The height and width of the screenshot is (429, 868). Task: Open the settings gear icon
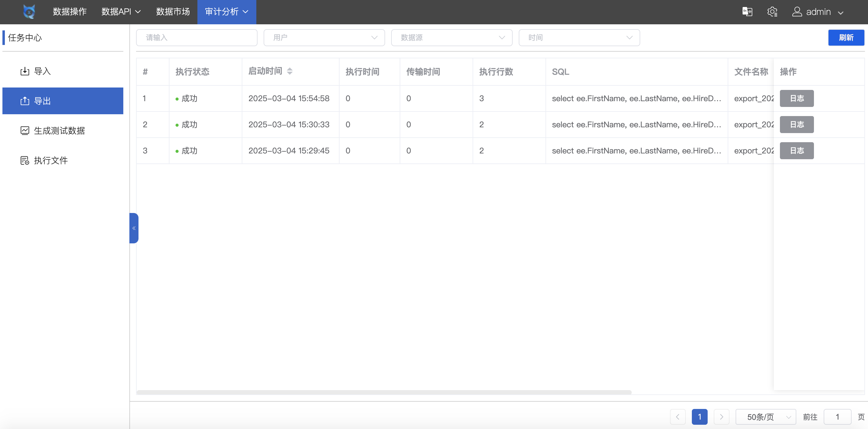772,12
